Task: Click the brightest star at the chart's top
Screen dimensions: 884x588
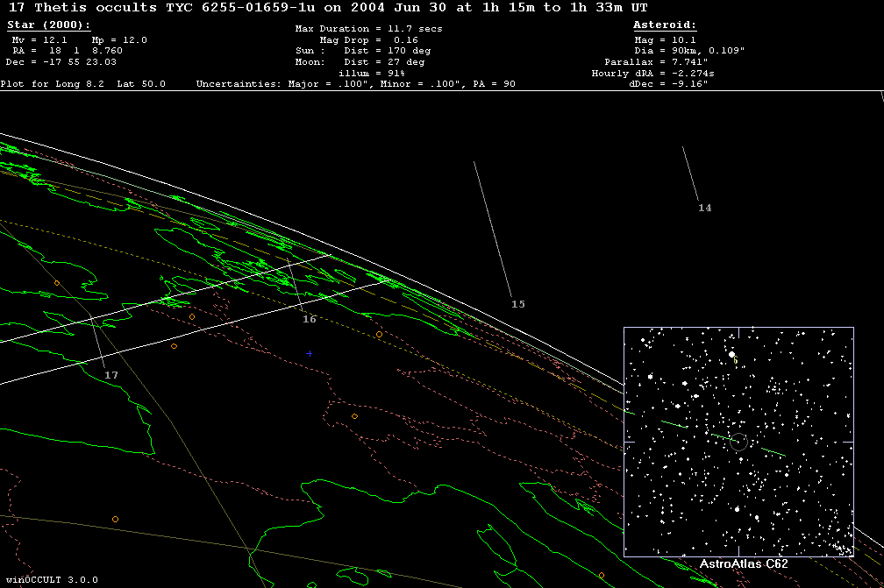Action: 731,355
